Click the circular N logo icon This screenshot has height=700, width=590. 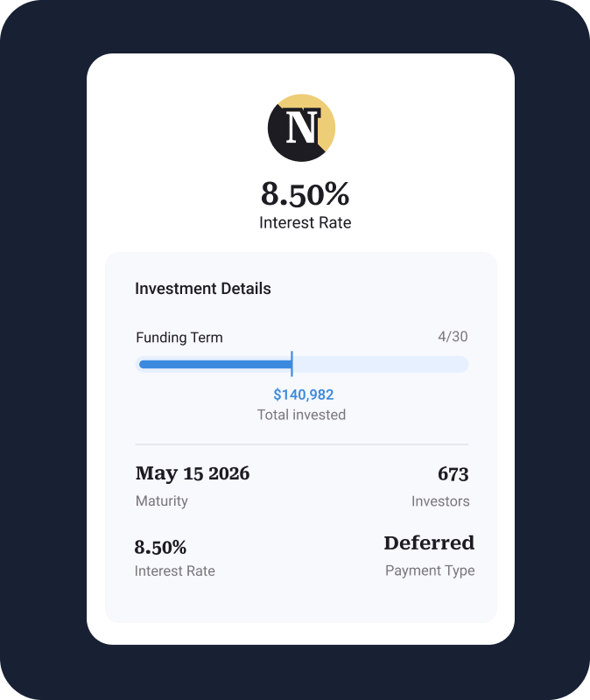coord(301,128)
